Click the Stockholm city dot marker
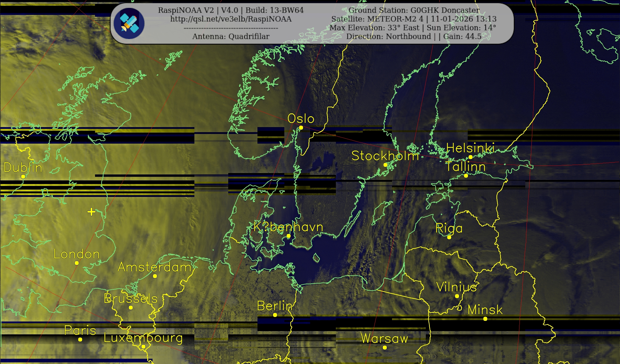This screenshot has height=364, width=620. pos(386,165)
